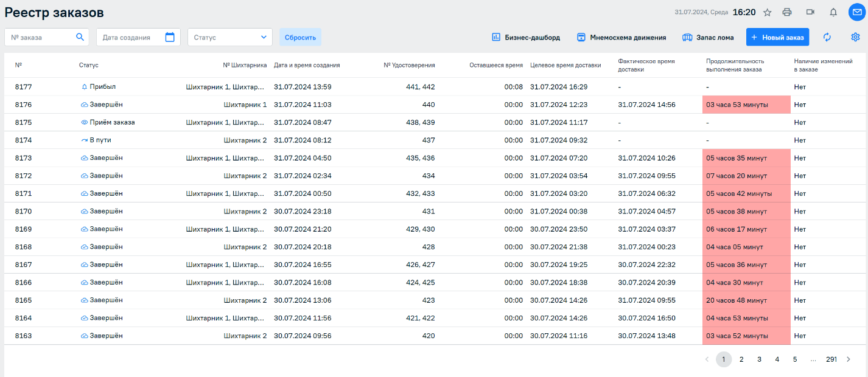Click the cloud status icon of order 8173
The width and height of the screenshot is (868, 377).
(85, 158)
